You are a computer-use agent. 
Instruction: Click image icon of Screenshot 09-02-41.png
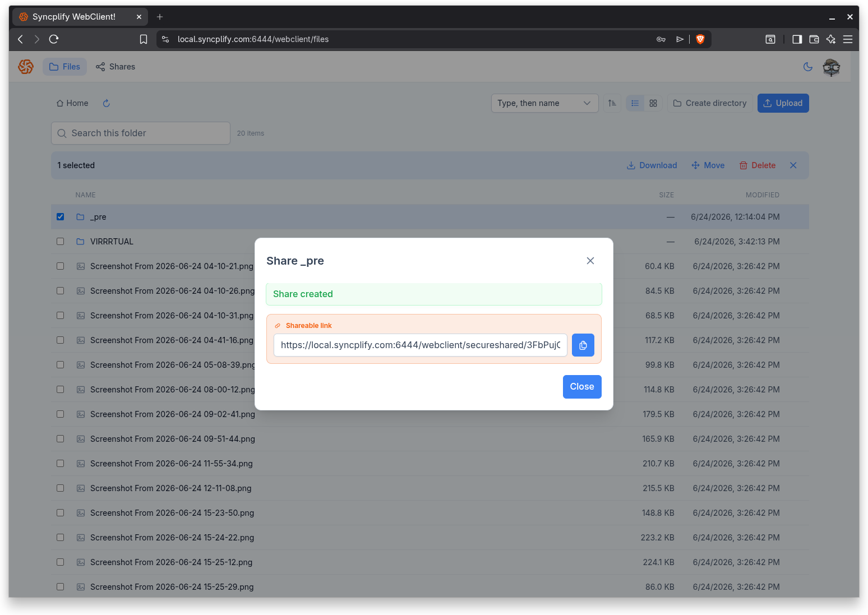[x=81, y=414]
